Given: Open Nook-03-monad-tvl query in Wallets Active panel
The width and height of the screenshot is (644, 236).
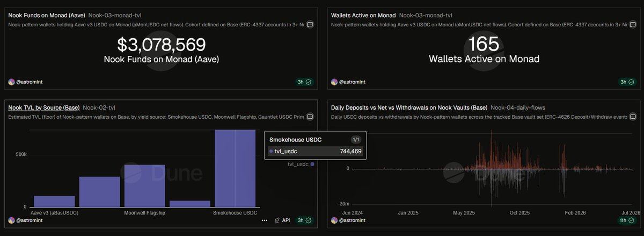Looking at the screenshot, I should click(426, 16).
